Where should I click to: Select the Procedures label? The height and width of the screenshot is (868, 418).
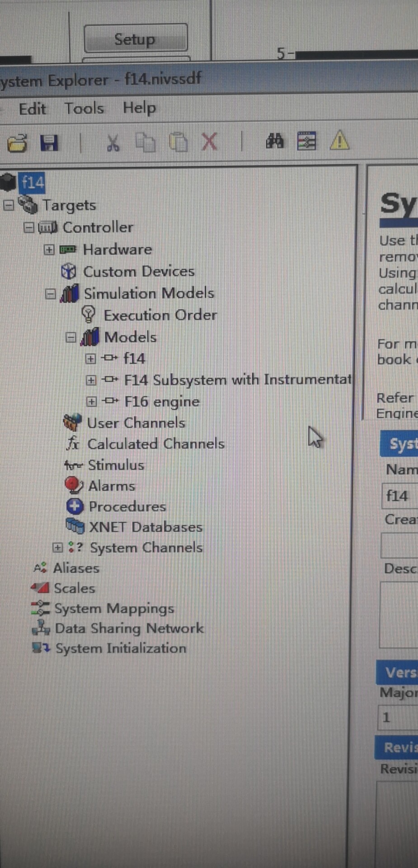coord(127,506)
